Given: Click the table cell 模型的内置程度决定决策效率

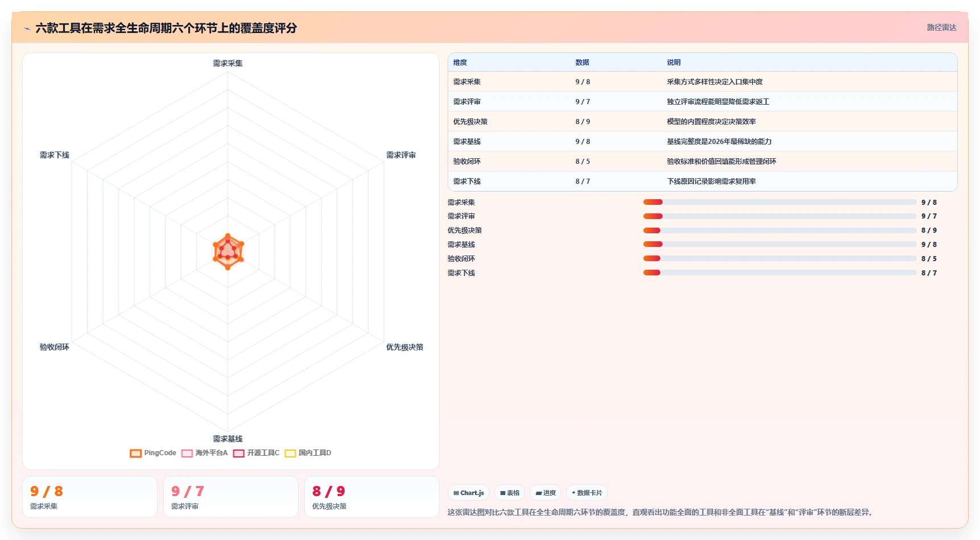Looking at the screenshot, I should pos(711,122).
